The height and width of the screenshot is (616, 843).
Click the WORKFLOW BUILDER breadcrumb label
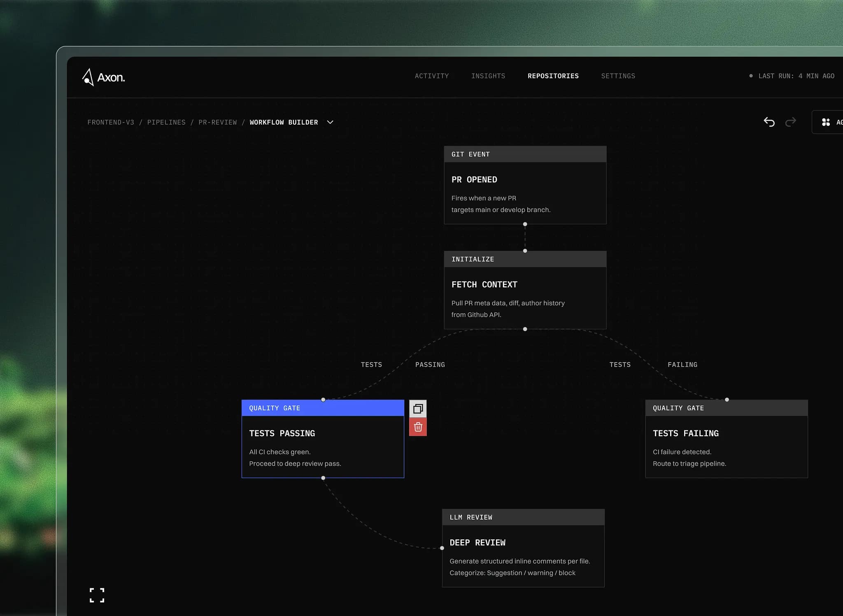(x=284, y=122)
